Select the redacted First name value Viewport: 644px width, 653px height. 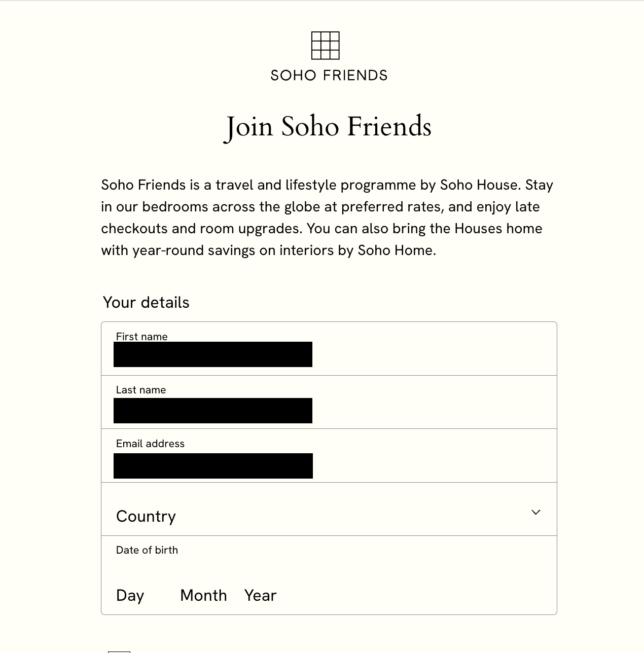pyautogui.click(x=212, y=354)
